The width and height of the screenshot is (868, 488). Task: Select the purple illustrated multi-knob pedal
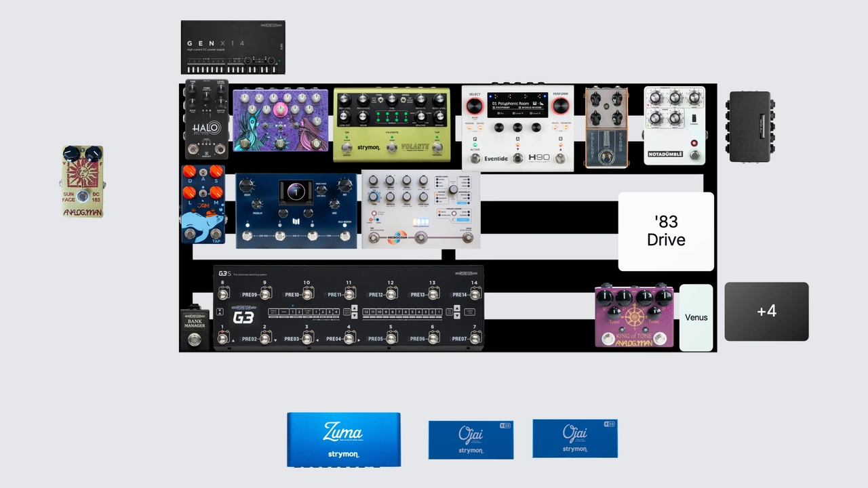[x=281, y=120]
